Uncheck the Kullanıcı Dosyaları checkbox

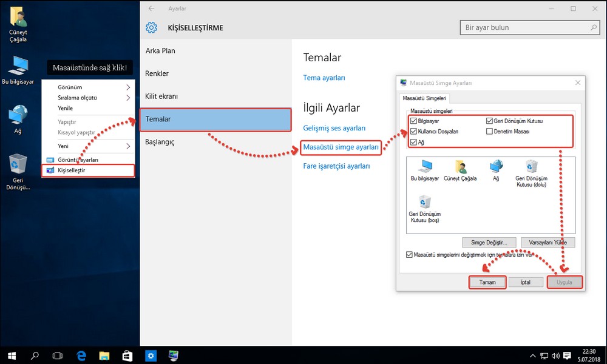point(414,132)
